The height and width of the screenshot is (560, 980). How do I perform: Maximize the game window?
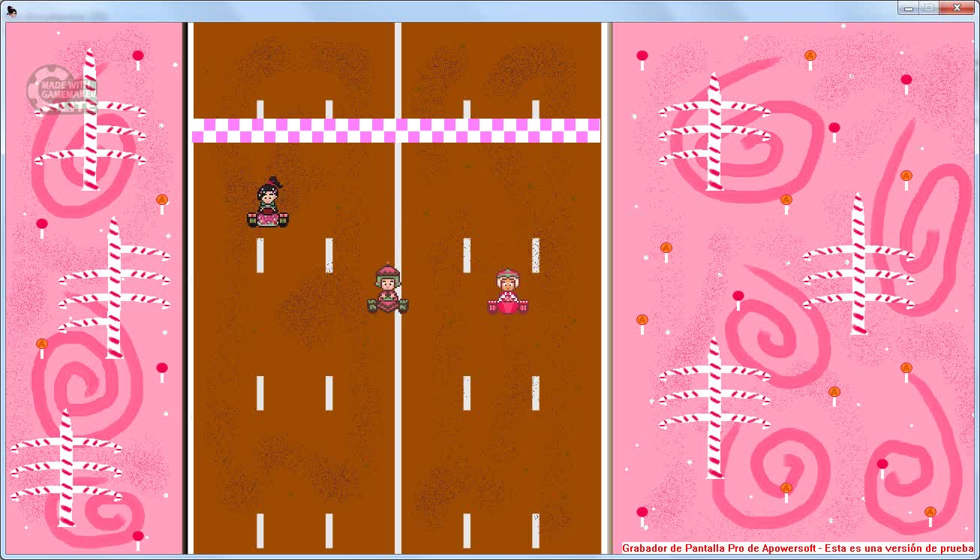coord(929,8)
